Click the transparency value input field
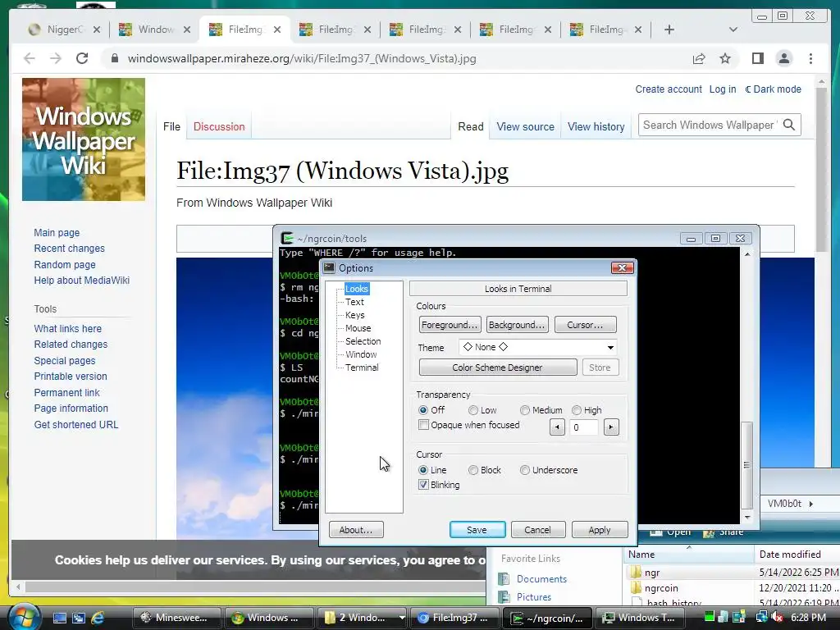Viewport: 840px width, 630px height. pyautogui.click(x=584, y=427)
